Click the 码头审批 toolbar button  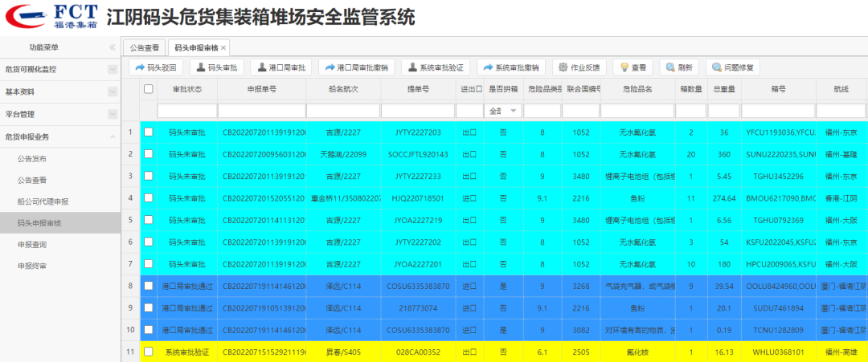[x=217, y=67]
